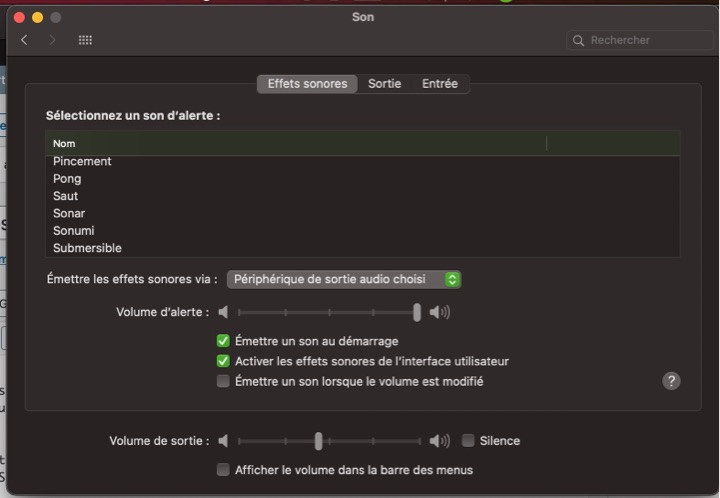The width and height of the screenshot is (720, 498).
Task: Click low volume speaker icon for output volume
Action: (x=223, y=441)
